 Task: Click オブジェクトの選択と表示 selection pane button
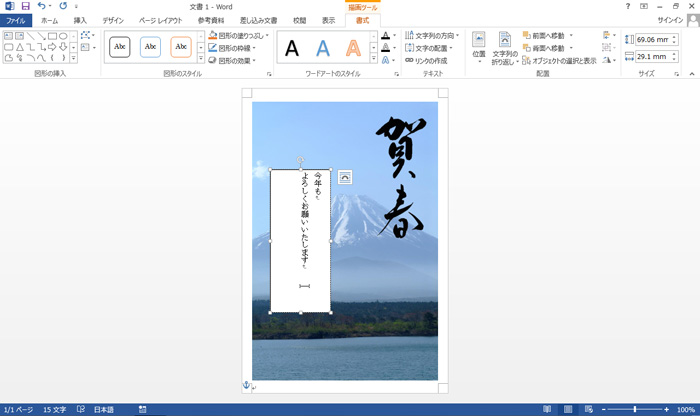click(559, 60)
